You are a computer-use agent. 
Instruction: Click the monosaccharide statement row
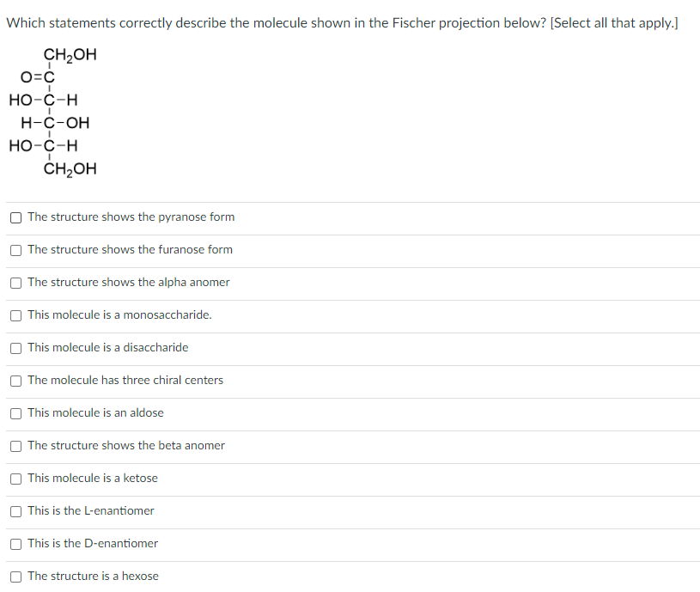point(119,315)
